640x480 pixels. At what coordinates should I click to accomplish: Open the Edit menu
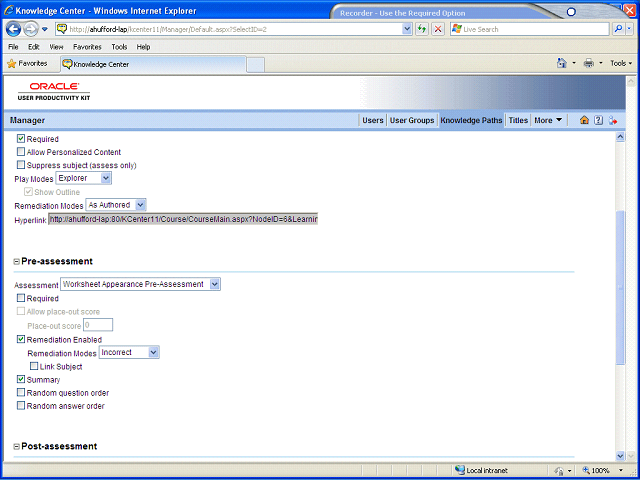(x=33, y=47)
